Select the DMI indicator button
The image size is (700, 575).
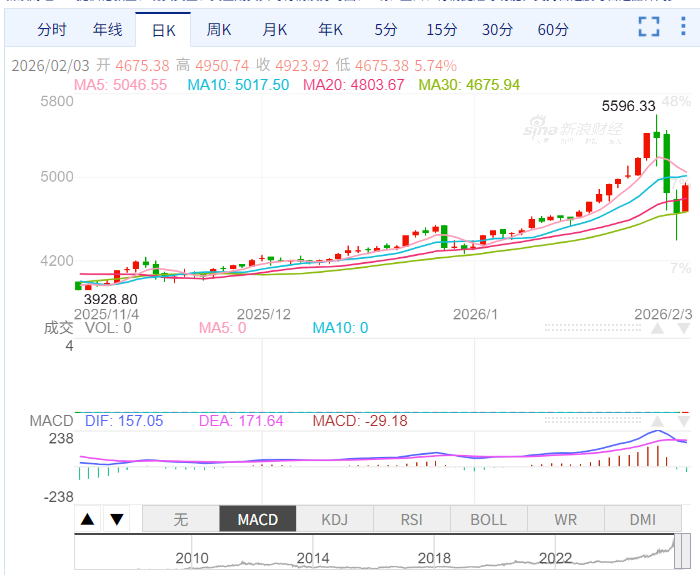642,519
